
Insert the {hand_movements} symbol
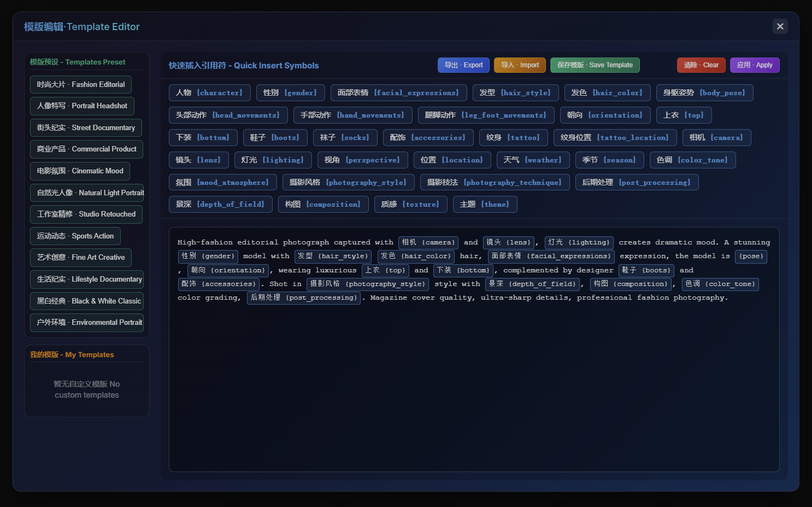coord(353,115)
